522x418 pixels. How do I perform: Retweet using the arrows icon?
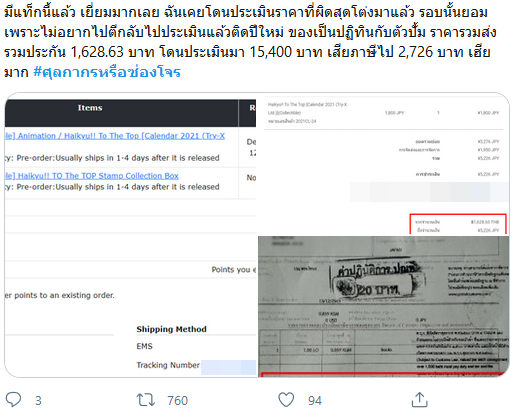pyautogui.click(x=146, y=400)
